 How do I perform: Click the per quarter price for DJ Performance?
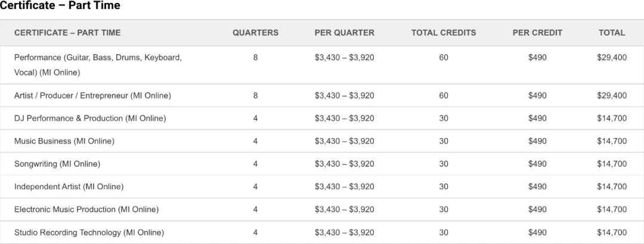(x=344, y=118)
